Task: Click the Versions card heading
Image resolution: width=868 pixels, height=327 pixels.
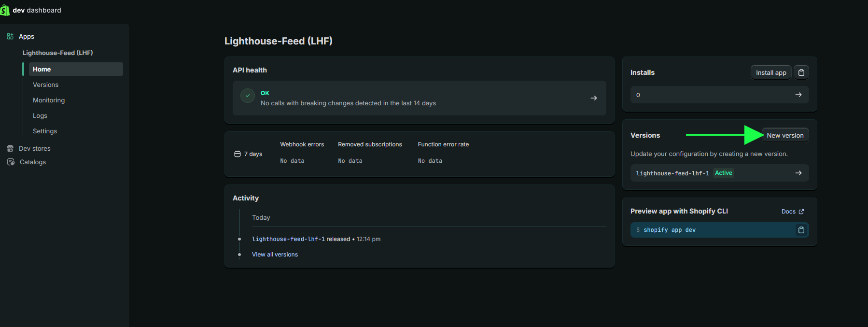Action: tap(645, 135)
